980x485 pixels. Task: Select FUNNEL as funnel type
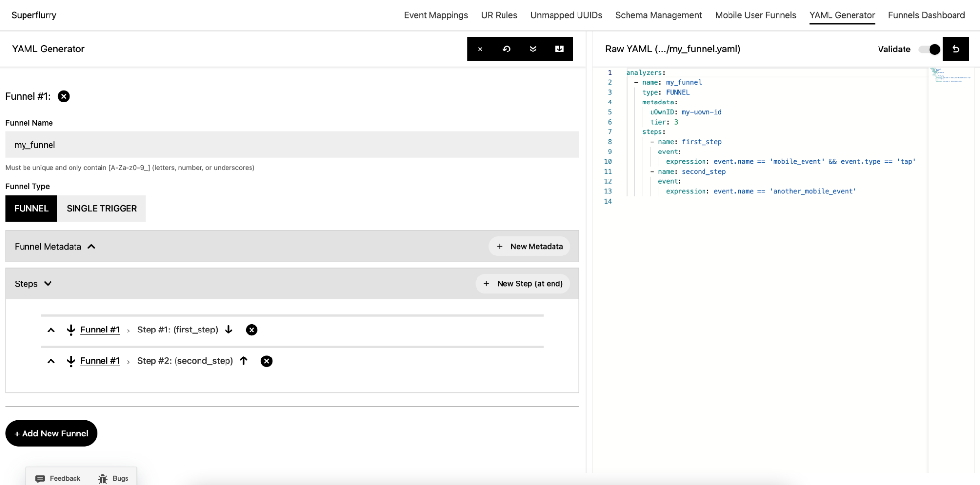(31, 208)
